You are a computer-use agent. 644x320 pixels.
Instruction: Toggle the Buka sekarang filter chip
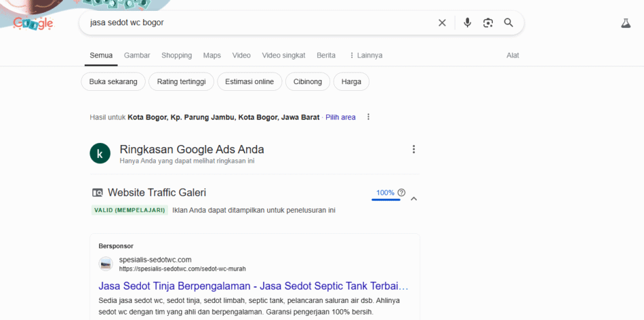(113, 81)
